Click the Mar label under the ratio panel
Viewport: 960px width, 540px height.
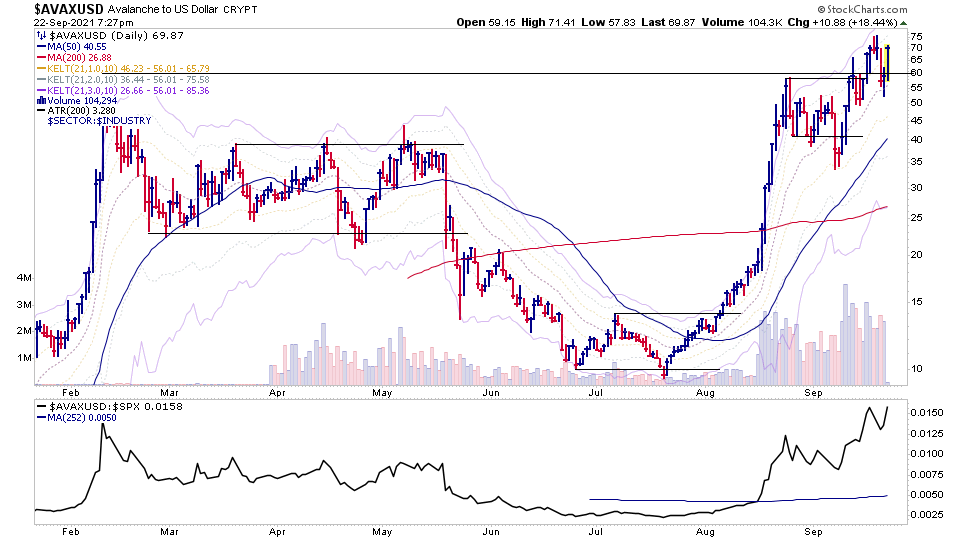pos(169,531)
